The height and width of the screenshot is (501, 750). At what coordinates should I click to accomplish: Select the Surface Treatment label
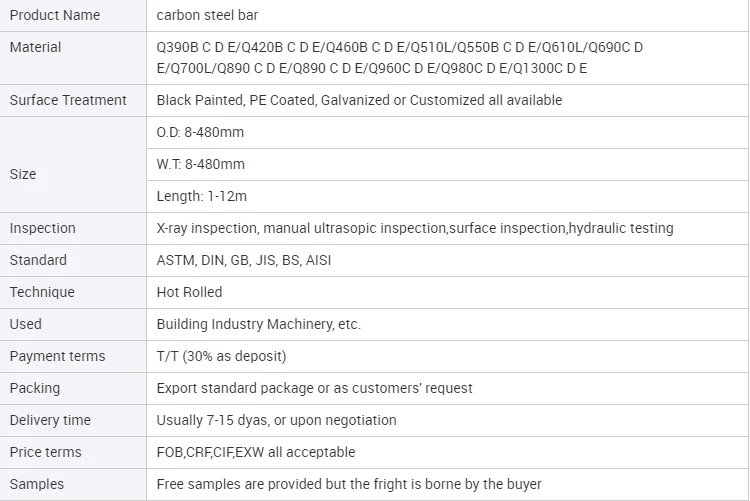pyautogui.click(x=68, y=100)
